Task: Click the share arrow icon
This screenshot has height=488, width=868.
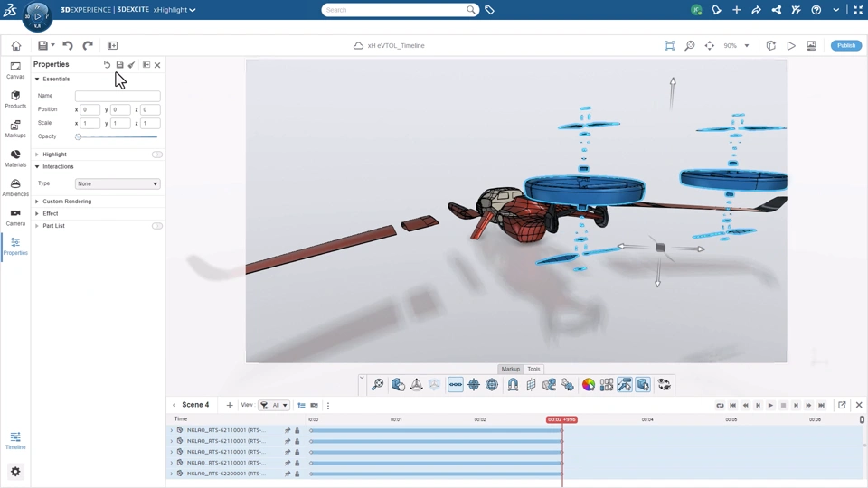Action: tap(756, 10)
